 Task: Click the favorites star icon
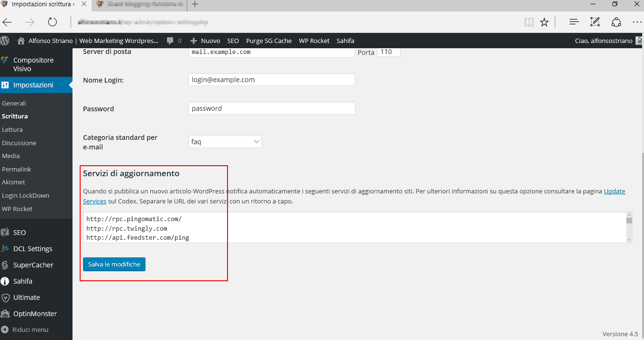point(544,22)
